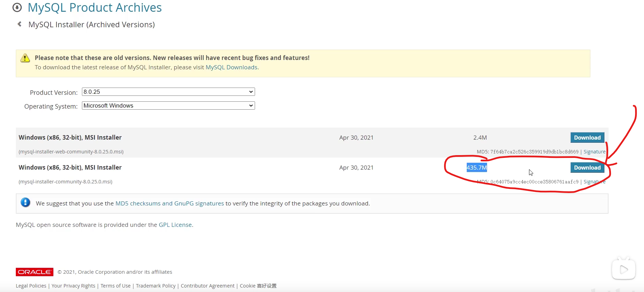Click the Oracle logo in footer
Screen dimensions: 644x292
pyautogui.click(x=34, y=272)
